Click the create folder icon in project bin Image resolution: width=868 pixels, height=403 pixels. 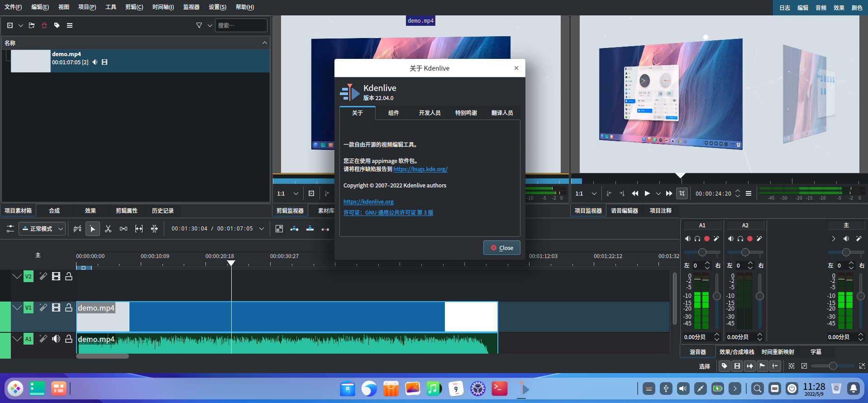(x=32, y=25)
